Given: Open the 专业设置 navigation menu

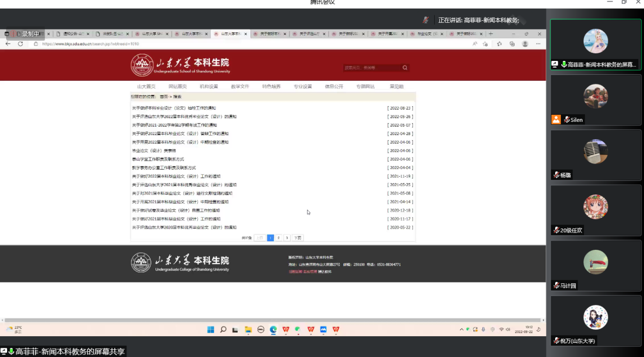Looking at the screenshot, I should click(303, 86).
